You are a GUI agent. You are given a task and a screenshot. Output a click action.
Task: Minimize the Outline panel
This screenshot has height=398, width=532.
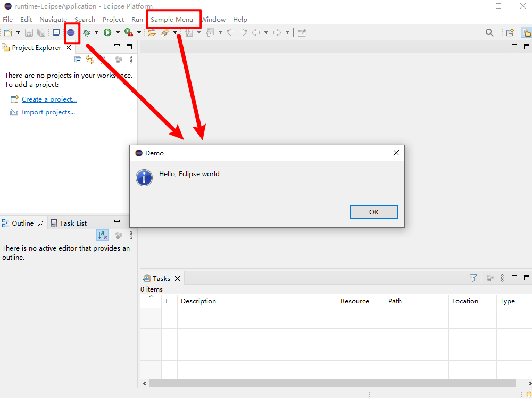click(x=117, y=221)
